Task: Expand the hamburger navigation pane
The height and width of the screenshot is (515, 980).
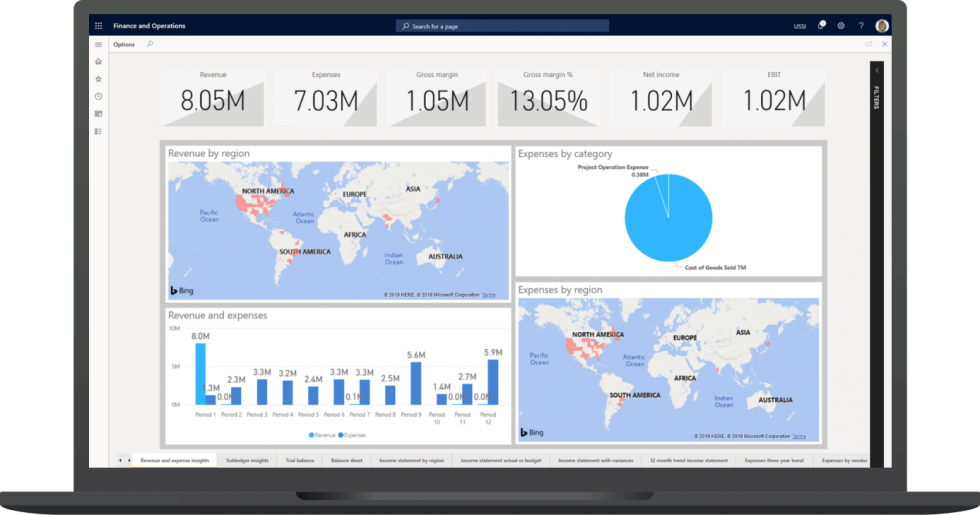Action: (x=98, y=45)
